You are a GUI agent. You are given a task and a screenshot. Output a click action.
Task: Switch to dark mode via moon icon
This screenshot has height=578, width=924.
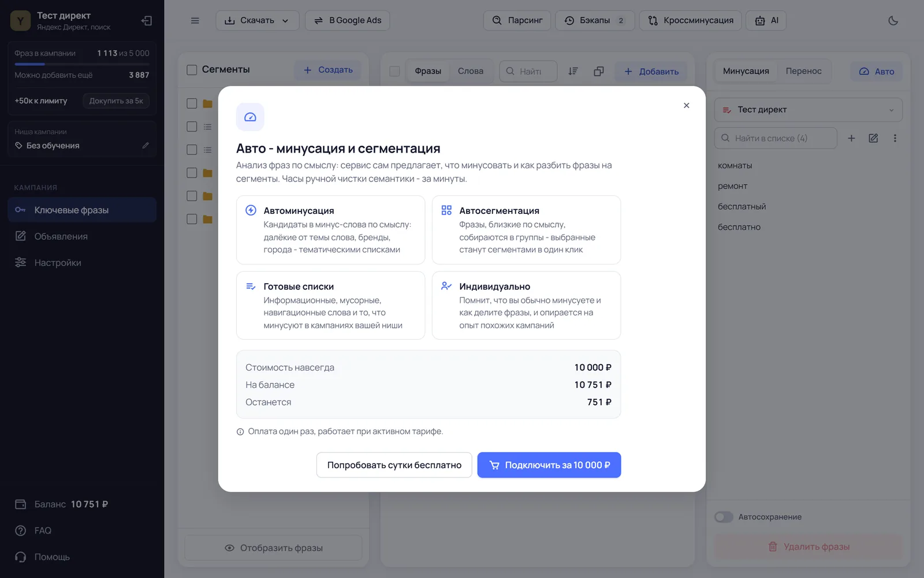pyautogui.click(x=893, y=21)
